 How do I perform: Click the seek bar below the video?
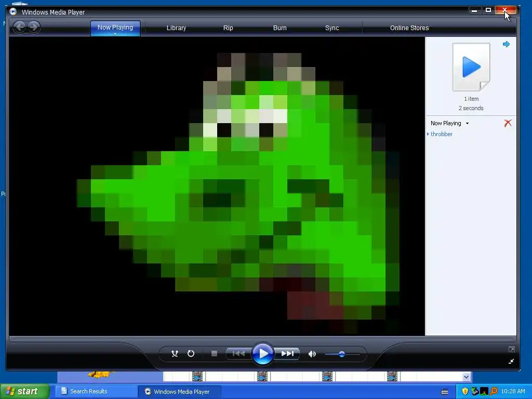click(x=262, y=339)
